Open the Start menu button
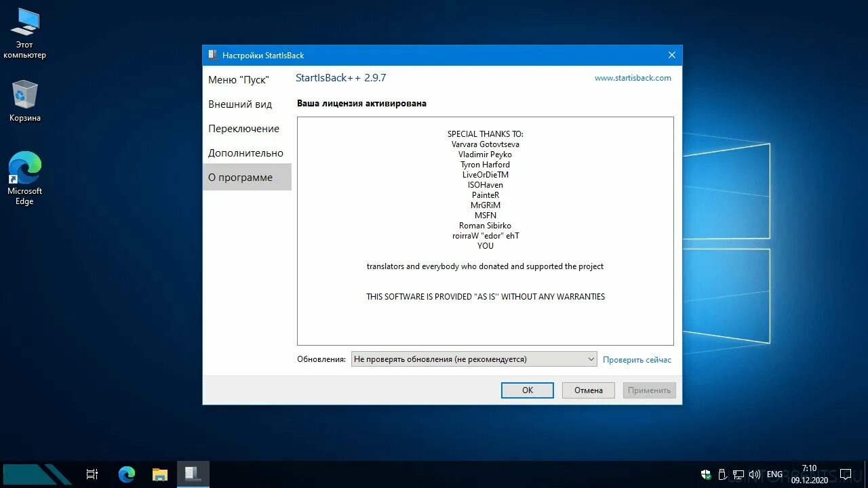868x488 pixels. coord(37,474)
